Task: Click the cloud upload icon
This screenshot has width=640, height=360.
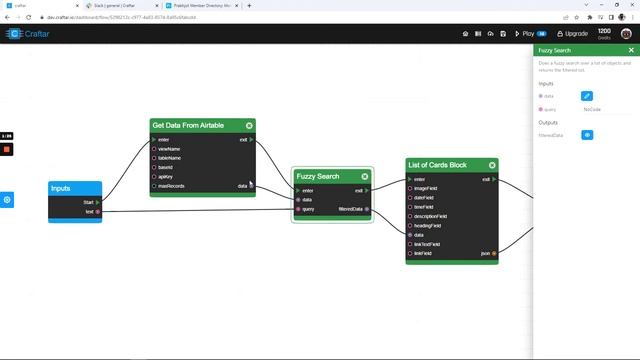Action: 491,34
